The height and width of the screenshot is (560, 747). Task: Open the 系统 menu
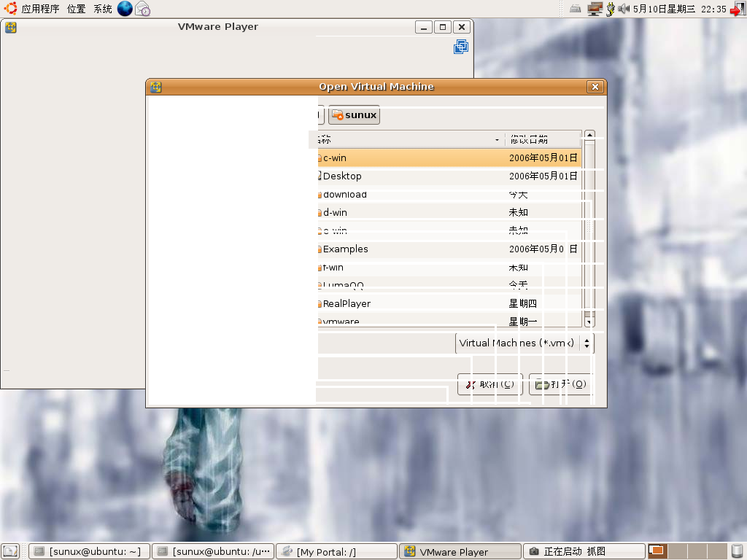[x=102, y=9]
